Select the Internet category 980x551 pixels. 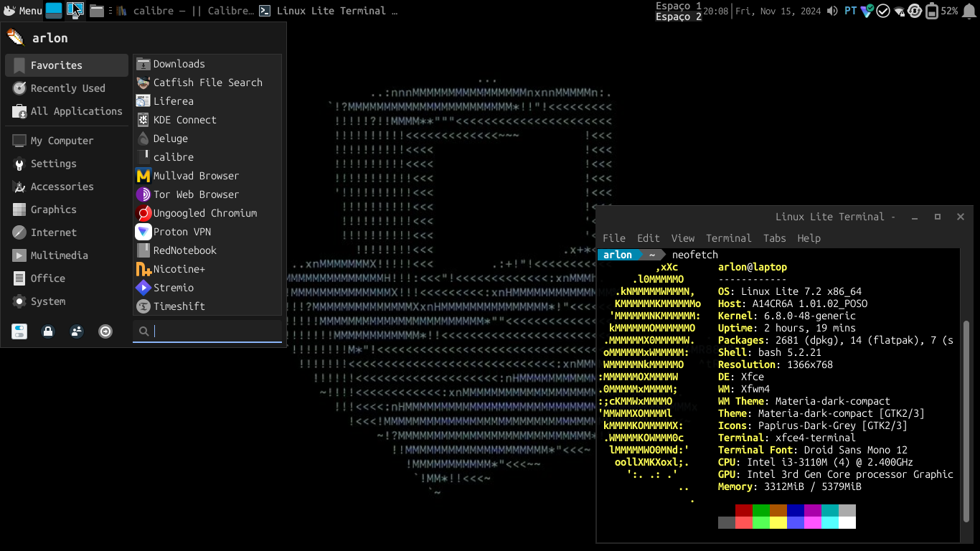pos(67,232)
